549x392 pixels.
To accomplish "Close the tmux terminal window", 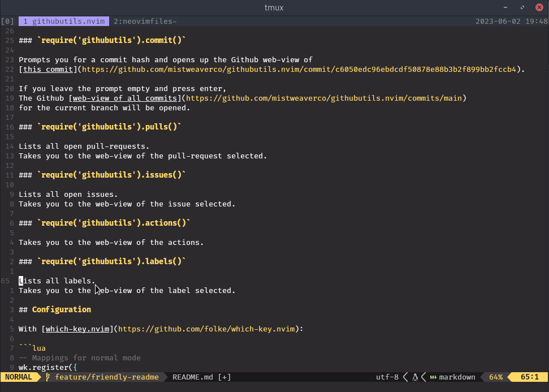I will 539,7.
